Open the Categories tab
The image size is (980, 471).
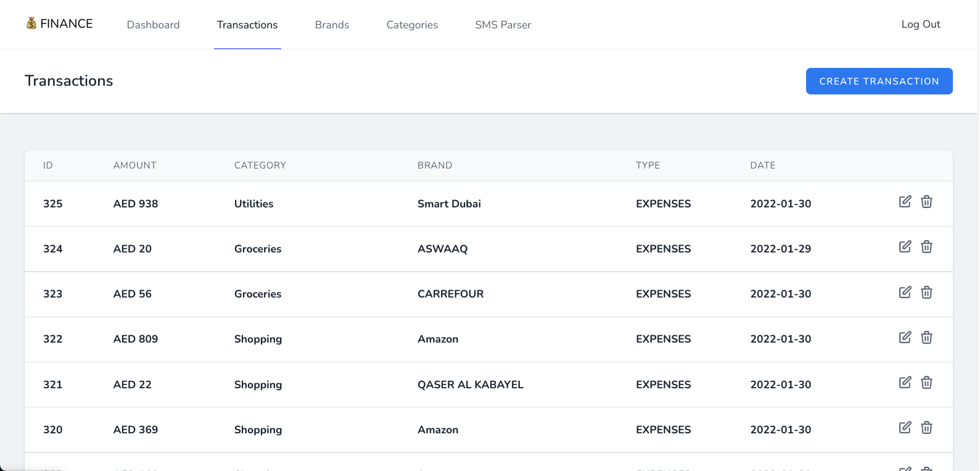412,25
